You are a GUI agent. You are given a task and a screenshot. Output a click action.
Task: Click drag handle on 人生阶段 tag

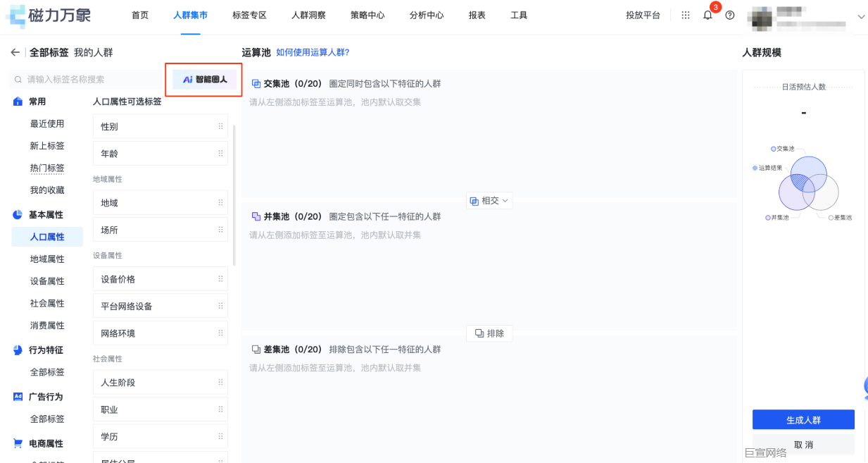(220, 383)
